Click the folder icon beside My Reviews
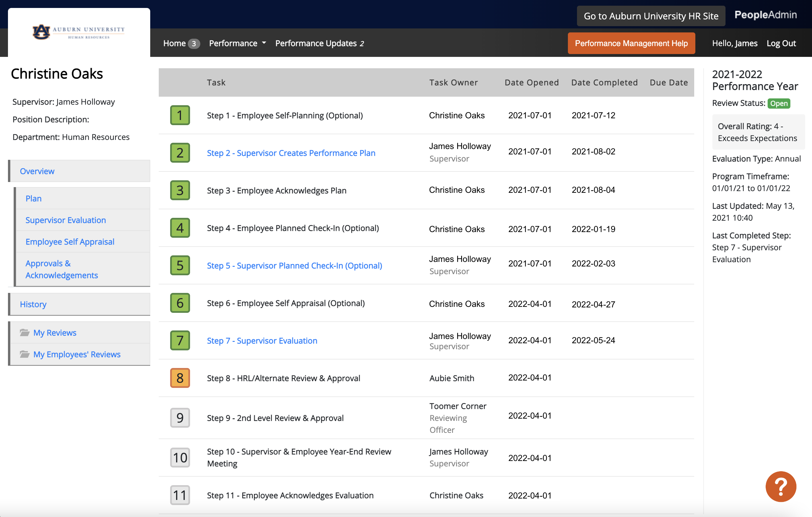The height and width of the screenshot is (517, 812). coord(25,333)
